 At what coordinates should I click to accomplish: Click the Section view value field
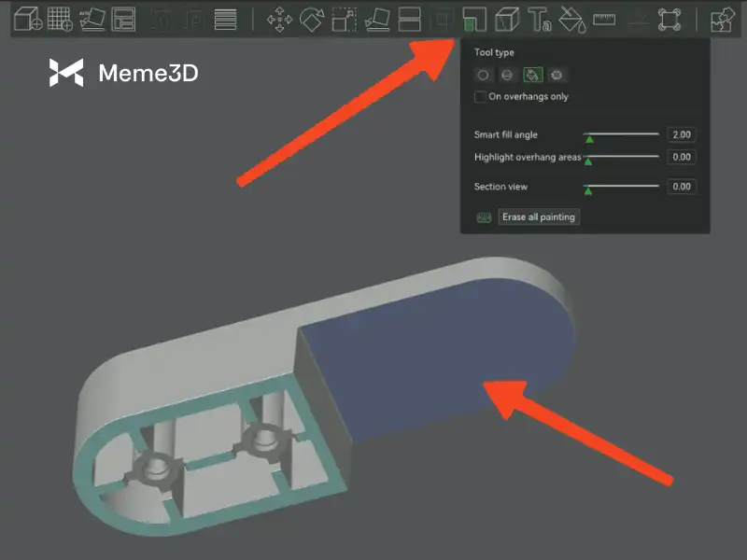[682, 187]
